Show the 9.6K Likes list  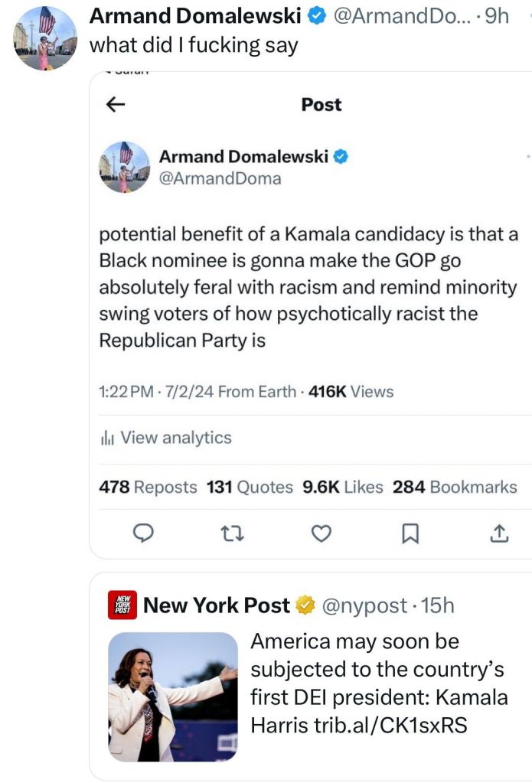pyautogui.click(x=343, y=487)
